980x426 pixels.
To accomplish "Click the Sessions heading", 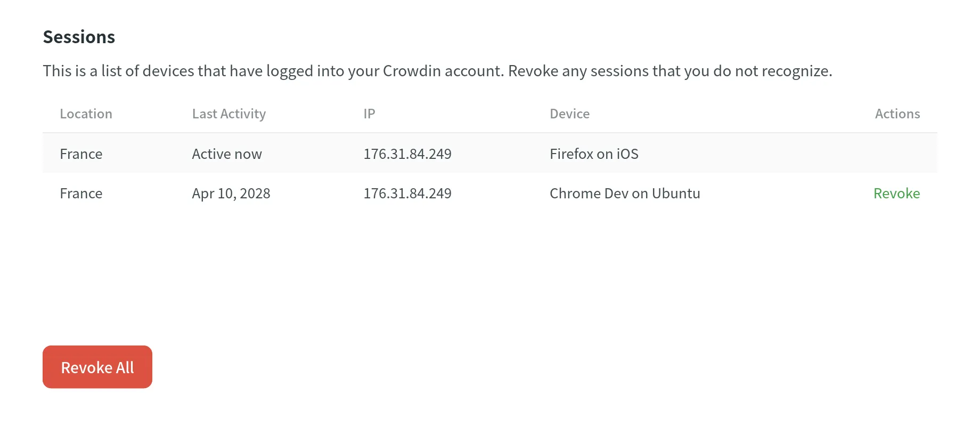I will (x=79, y=37).
